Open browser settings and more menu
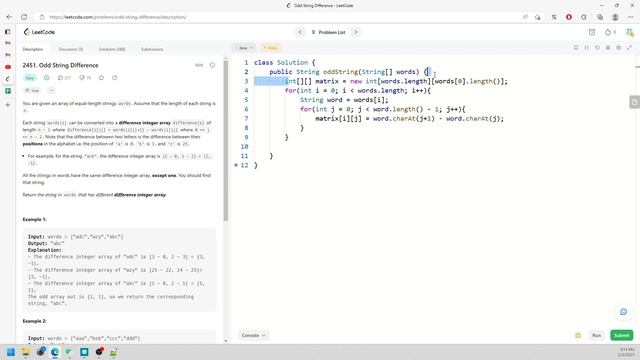Screen dimensions: 640x360 [x=631, y=17]
